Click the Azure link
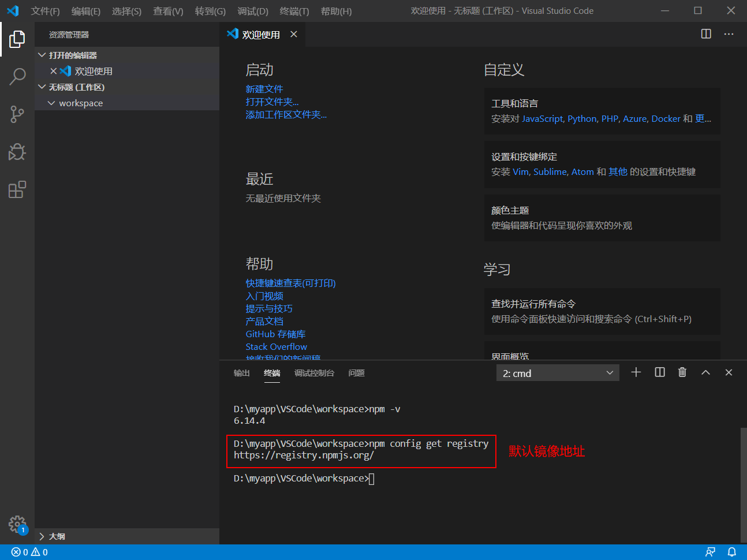The height and width of the screenshot is (560, 747). tap(634, 118)
